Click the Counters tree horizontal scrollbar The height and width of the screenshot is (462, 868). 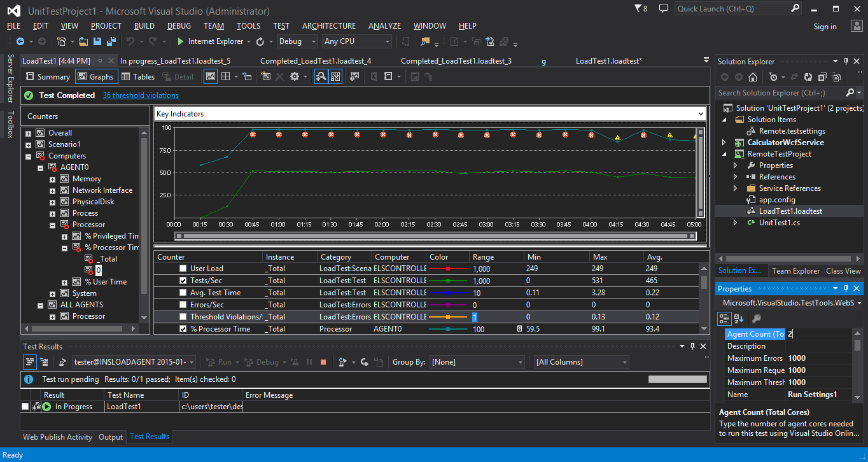click(x=80, y=329)
